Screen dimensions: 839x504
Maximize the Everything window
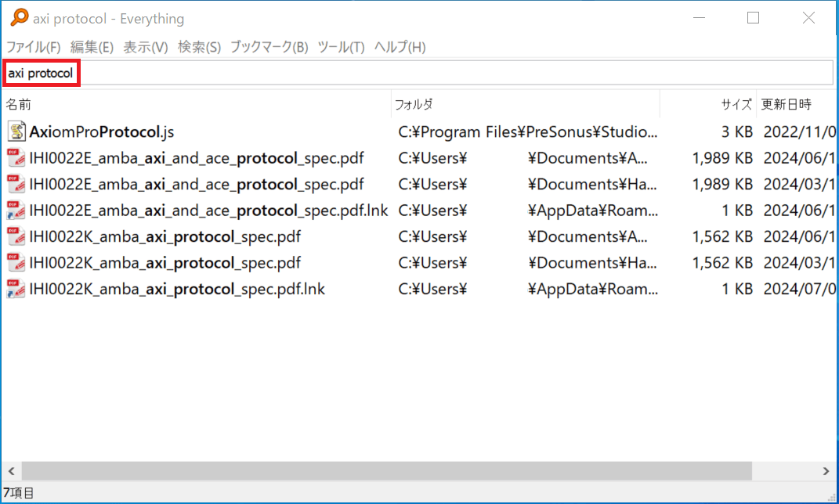click(x=753, y=18)
